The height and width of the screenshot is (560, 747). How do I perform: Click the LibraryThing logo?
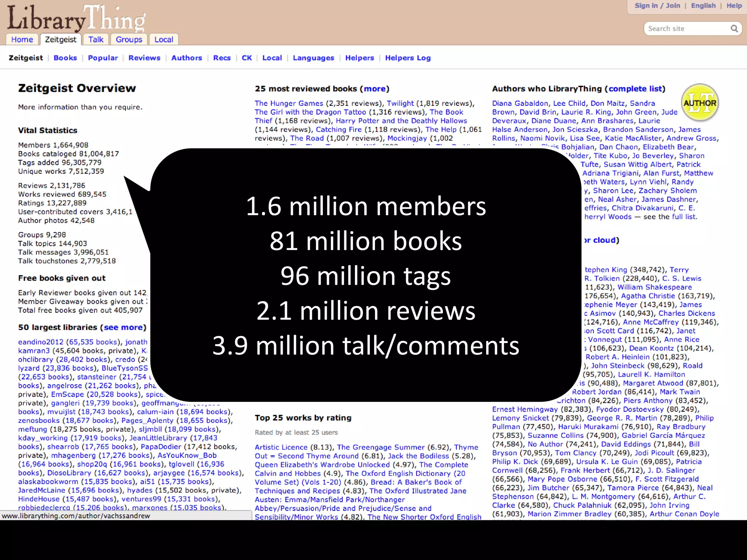[77, 19]
